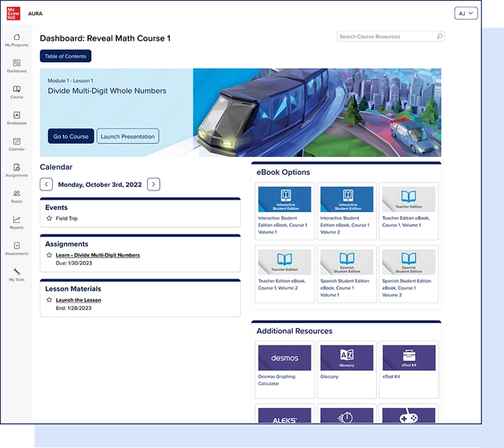Click the AURA product name
The width and height of the screenshot is (504, 448).
pyautogui.click(x=35, y=13)
